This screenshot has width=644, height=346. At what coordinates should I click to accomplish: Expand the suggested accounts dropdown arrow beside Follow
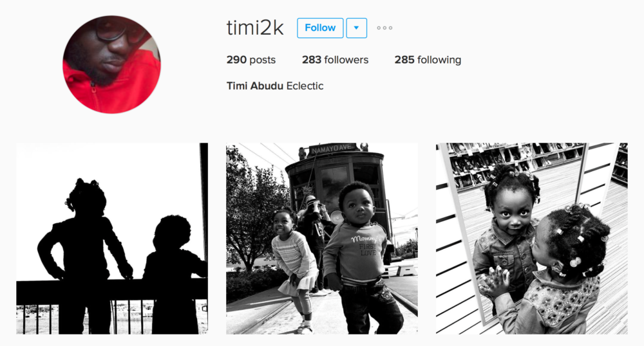click(357, 28)
